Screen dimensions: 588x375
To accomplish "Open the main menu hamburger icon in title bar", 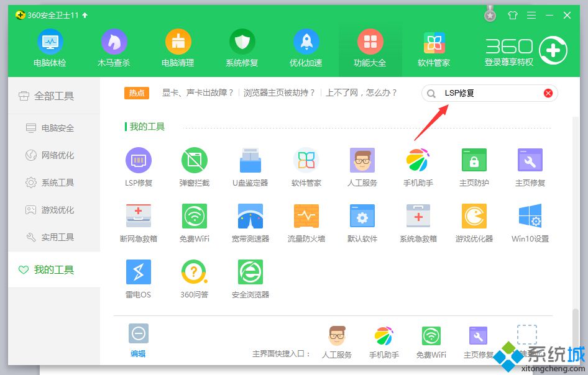I will pos(531,15).
